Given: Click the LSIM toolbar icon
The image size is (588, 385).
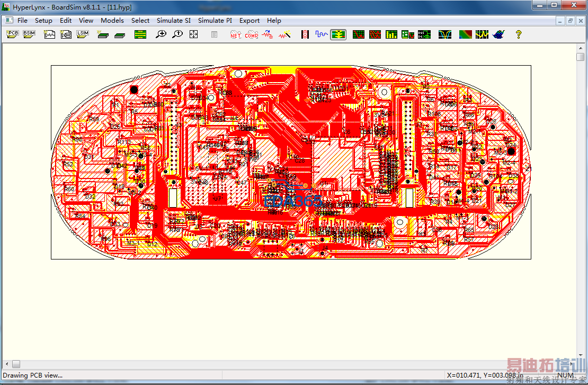Looking at the screenshot, I should coord(83,34).
